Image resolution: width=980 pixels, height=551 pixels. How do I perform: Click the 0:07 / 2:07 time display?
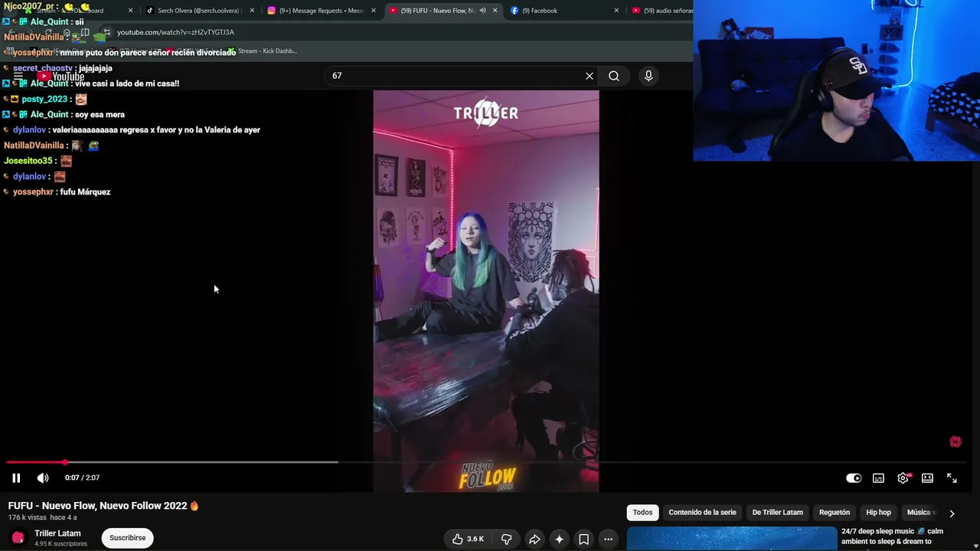click(x=82, y=478)
